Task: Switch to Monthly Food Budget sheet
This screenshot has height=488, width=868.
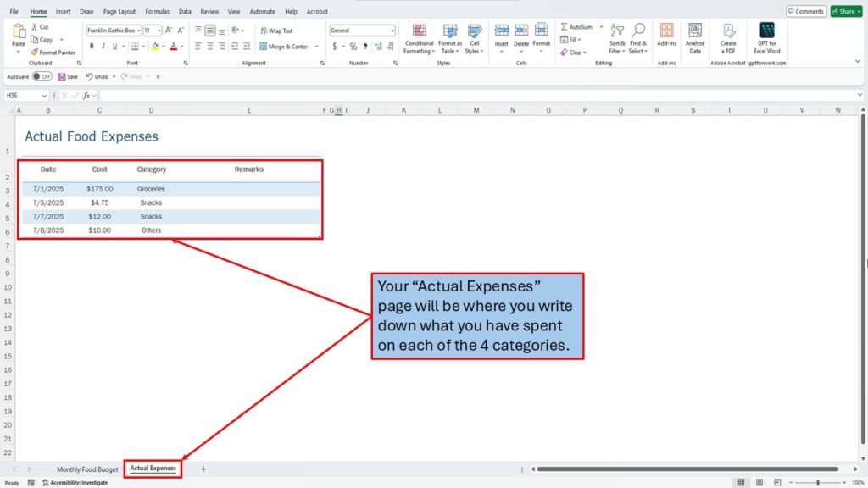Action: pyautogui.click(x=87, y=469)
